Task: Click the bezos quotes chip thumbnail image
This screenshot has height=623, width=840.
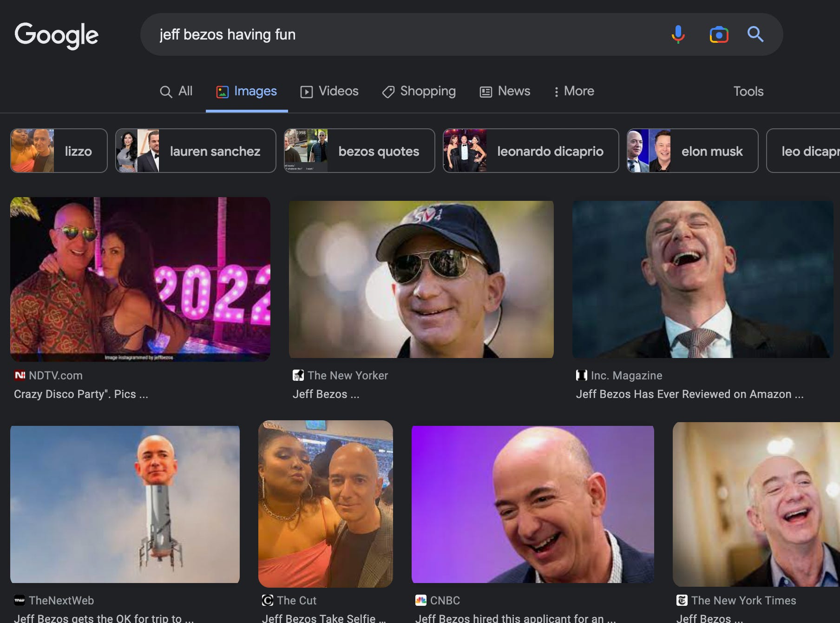Action: tap(306, 151)
